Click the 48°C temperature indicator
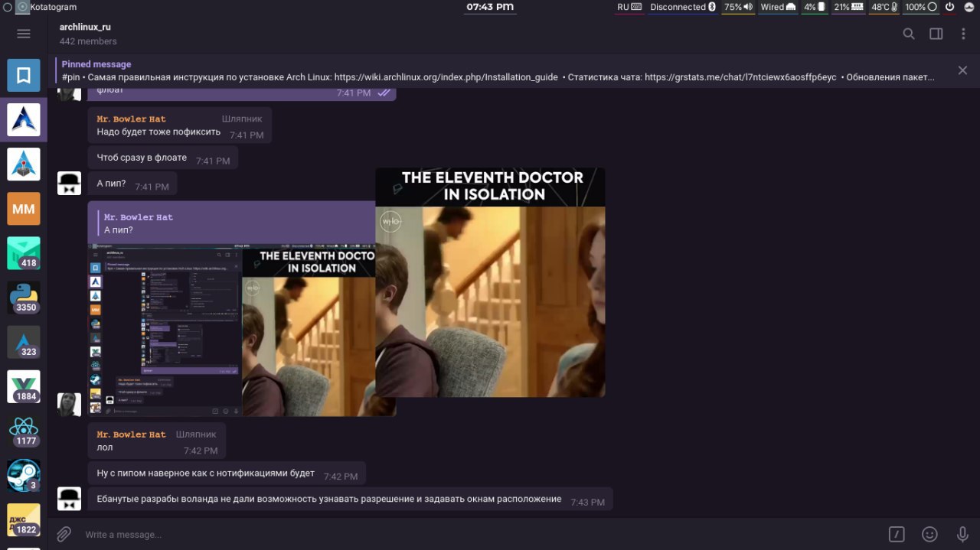The width and height of the screenshot is (980, 550). click(x=884, y=7)
